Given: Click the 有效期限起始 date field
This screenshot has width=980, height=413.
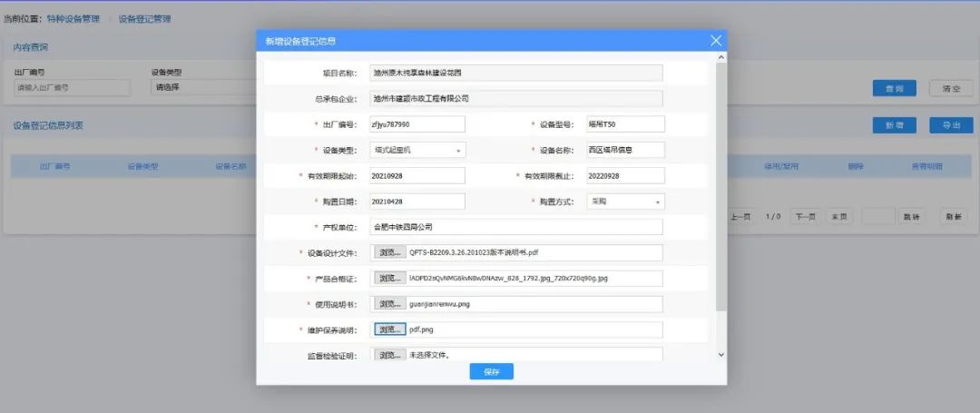Looking at the screenshot, I should [416, 175].
